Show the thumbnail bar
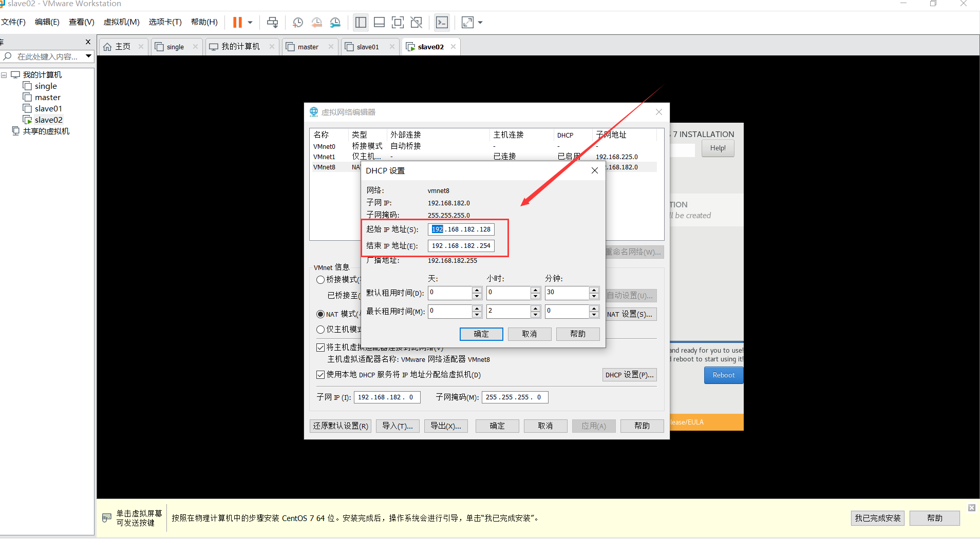Viewport: 980px width, 539px height. [379, 23]
